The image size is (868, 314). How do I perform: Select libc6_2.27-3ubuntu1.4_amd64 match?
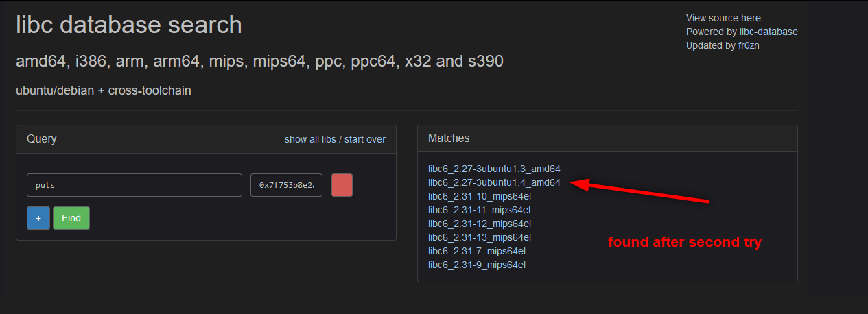click(495, 182)
